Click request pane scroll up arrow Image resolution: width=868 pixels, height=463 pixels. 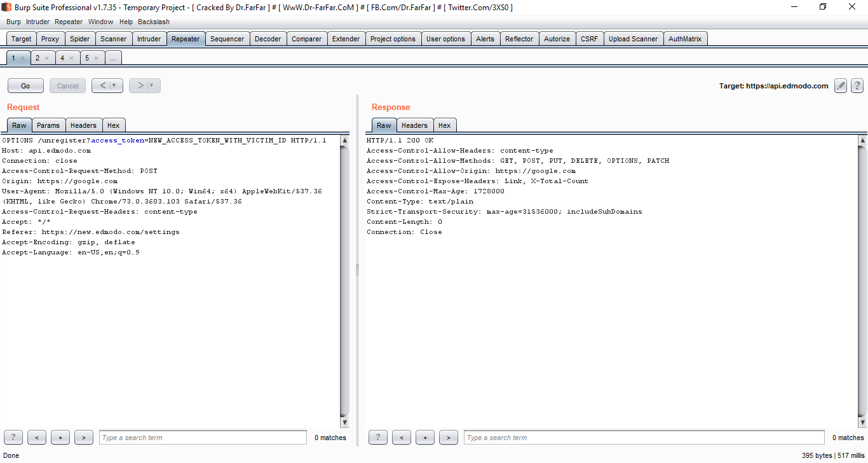point(345,140)
